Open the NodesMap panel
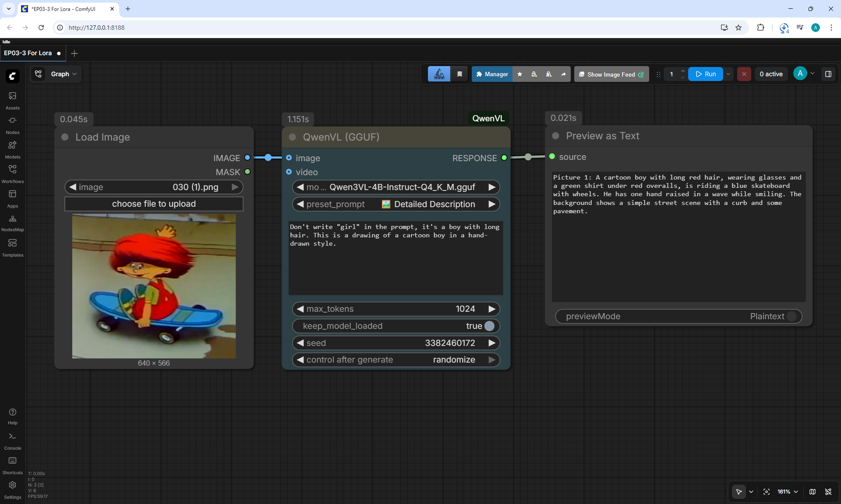The image size is (841, 504). 12,223
